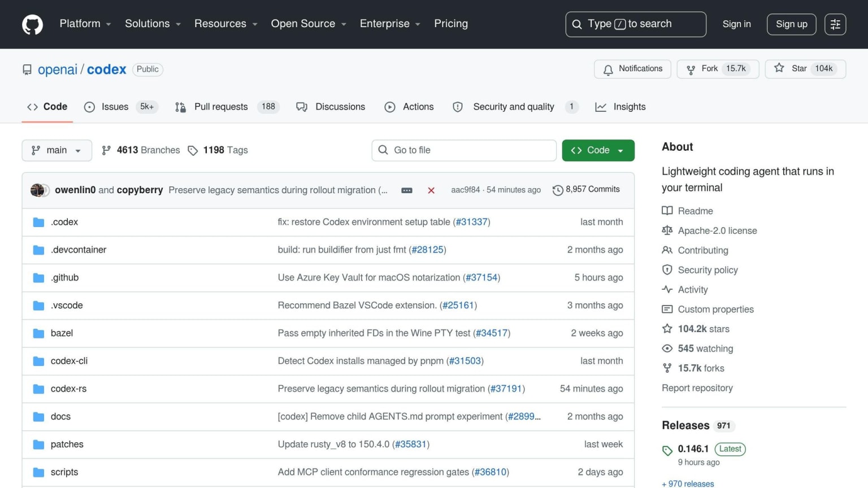Expand the Platform header menu
The image size is (868, 488).
[x=85, y=24]
